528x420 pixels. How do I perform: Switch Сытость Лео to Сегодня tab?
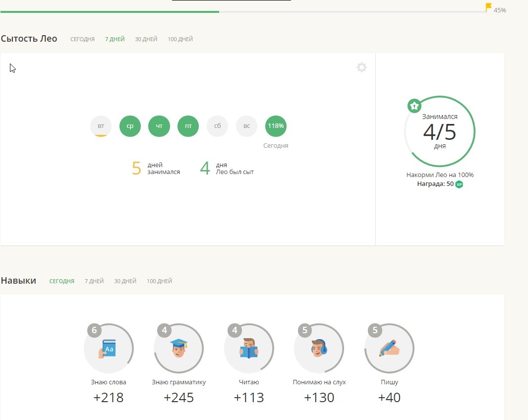[x=82, y=39]
